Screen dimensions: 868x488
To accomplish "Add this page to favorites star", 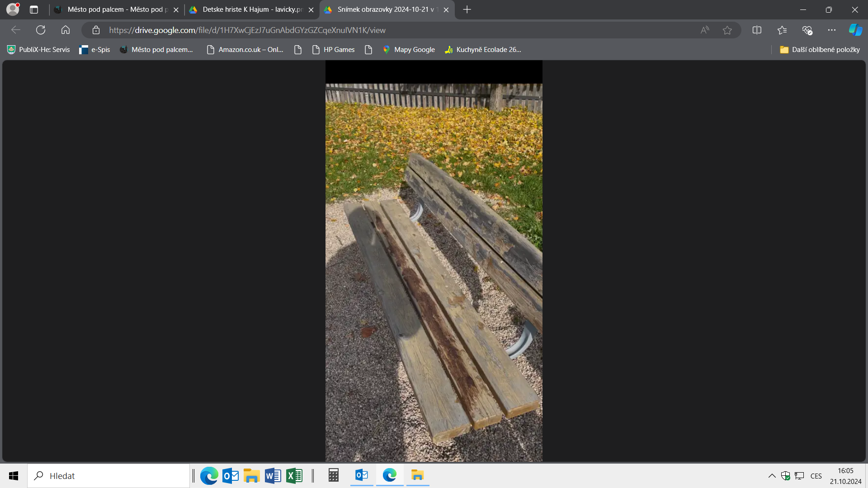I will [727, 30].
